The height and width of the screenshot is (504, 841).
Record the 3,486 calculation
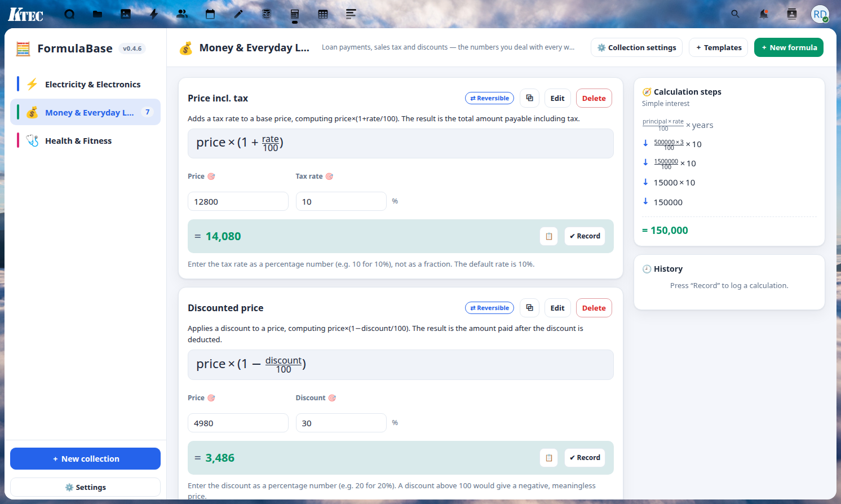(x=585, y=458)
